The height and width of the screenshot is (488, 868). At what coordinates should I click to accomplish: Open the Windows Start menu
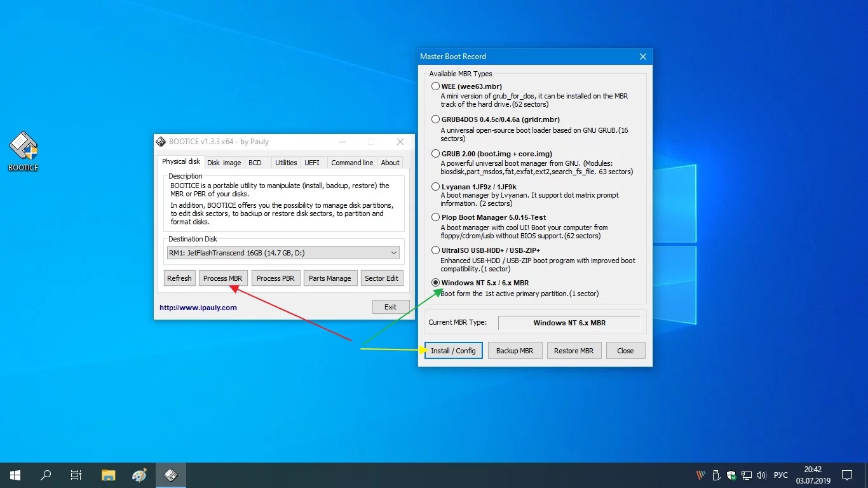(x=15, y=475)
